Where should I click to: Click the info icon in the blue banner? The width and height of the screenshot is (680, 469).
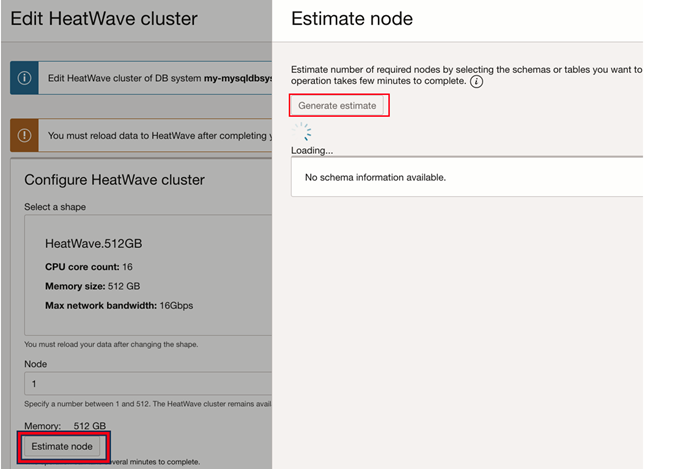tap(25, 78)
